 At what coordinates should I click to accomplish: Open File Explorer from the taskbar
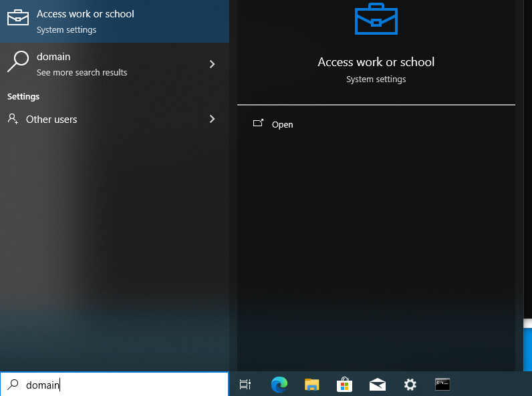click(312, 385)
